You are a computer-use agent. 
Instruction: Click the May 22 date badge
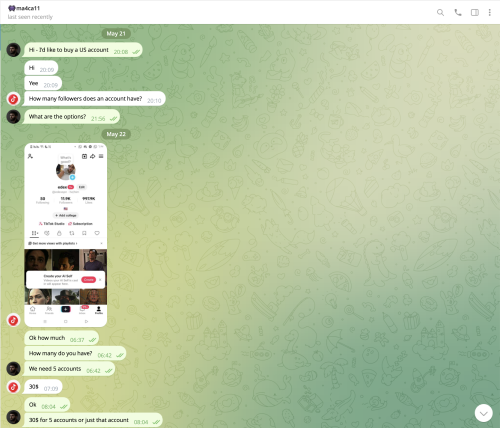click(x=116, y=134)
